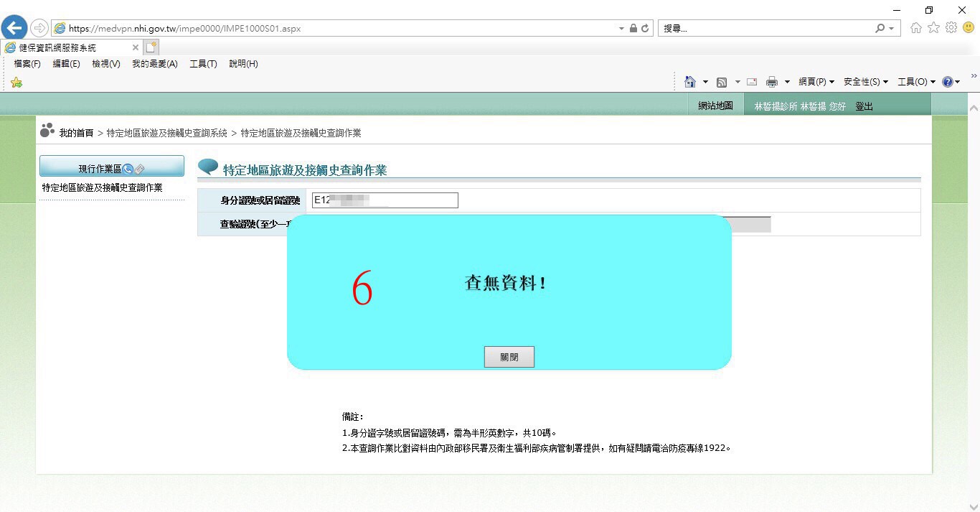The image size is (980, 512).
Task: Click the Home icon in command bar
Action: click(x=690, y=82)
